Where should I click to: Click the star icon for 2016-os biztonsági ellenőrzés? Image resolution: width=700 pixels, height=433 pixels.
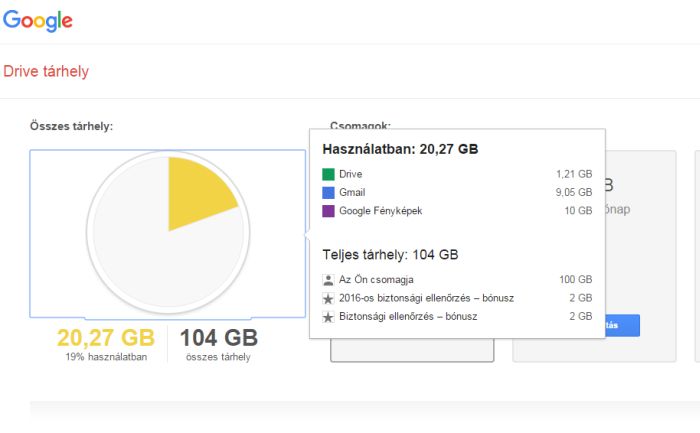click(328, 298)
